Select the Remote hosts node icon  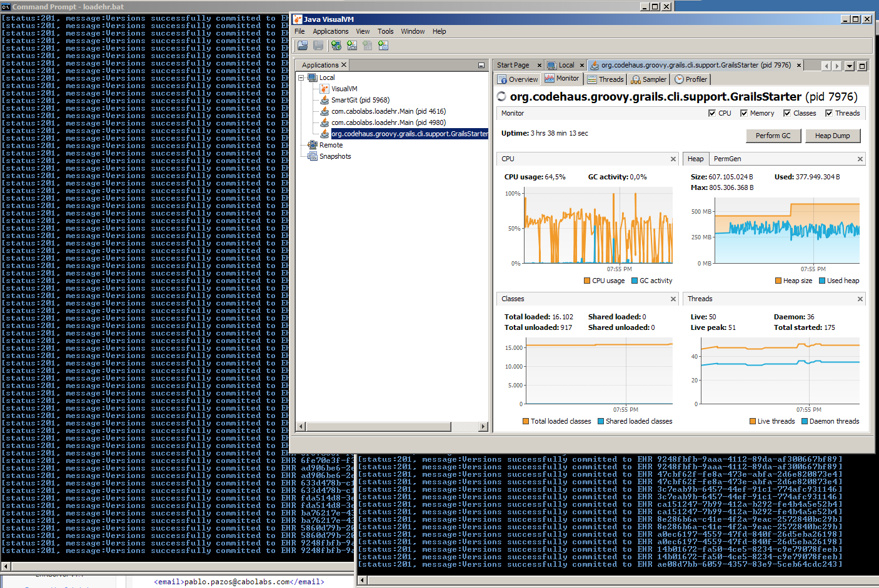click(x=313, y=145)
